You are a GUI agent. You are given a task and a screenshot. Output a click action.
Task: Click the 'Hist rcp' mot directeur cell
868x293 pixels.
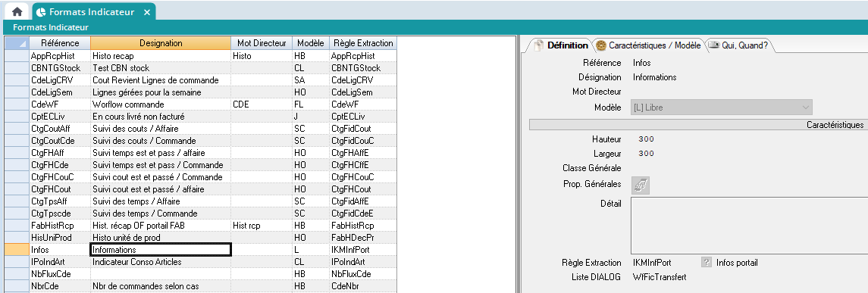(x=262, y=226)
